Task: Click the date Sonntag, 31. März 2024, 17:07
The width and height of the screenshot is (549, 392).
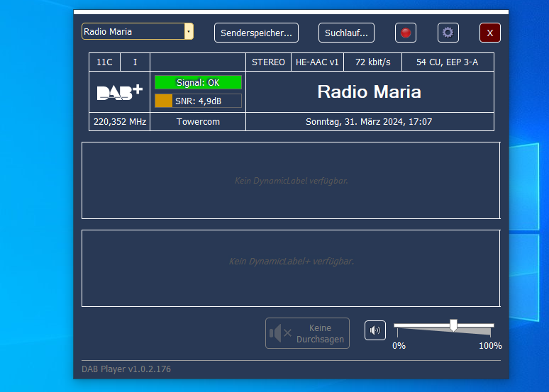Action: (369, 122)
